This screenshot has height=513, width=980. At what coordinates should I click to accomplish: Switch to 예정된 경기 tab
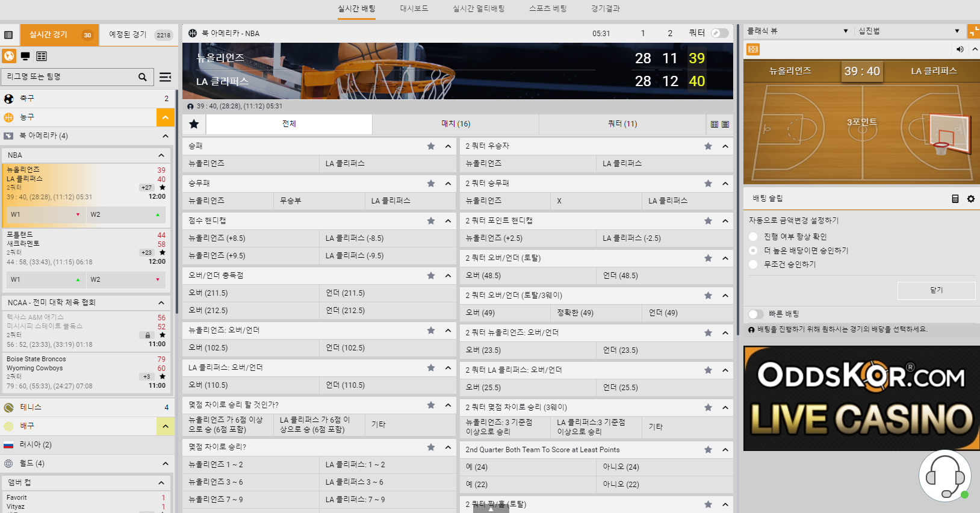click(137, 35)
